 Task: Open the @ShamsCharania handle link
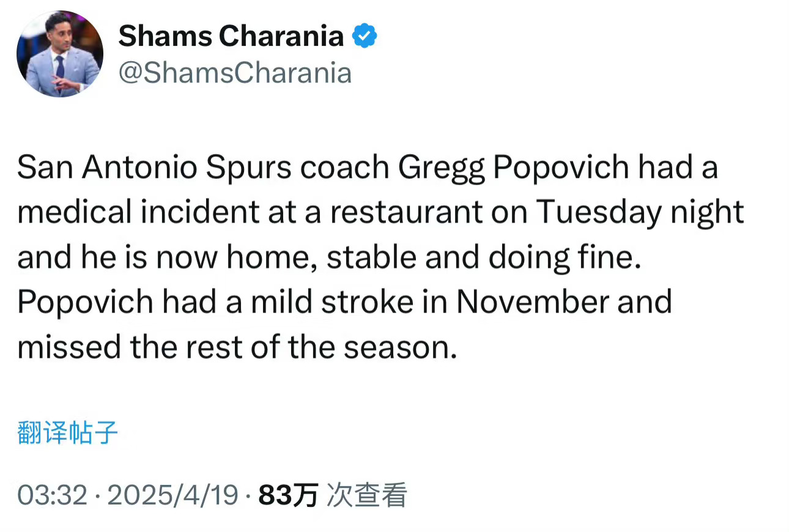point(235,73)
